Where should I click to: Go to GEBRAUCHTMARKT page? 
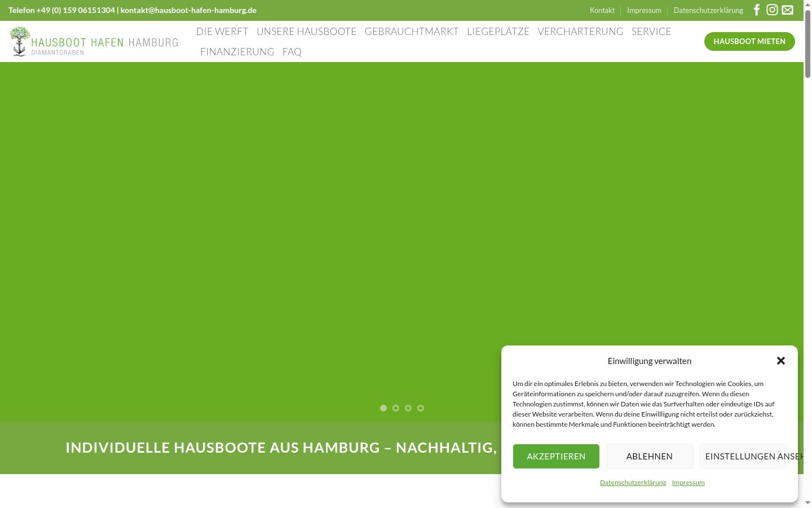coord(412,32)
